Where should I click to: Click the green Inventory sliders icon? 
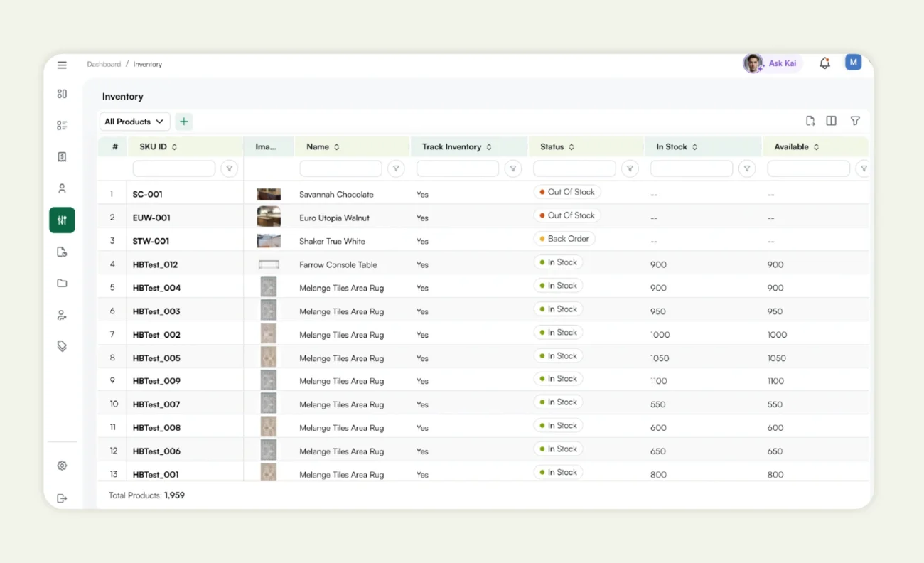click(x=62, y=220)
